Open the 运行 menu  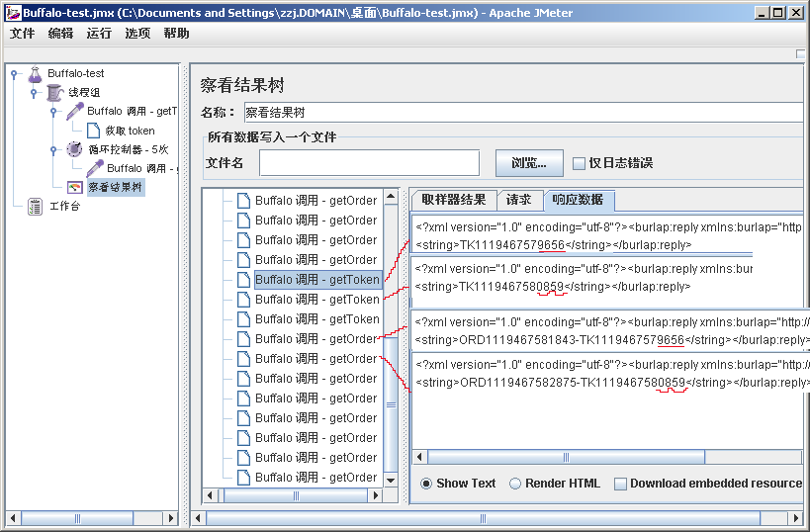(x=99, y=33)
